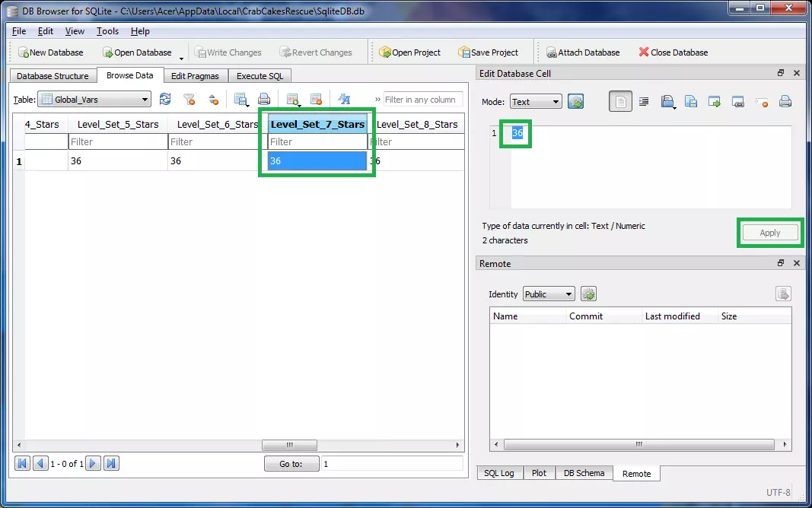Click the cell editor save icon with dropdown arrow
Image resolution: width=812 pixels, height=508 pixels.
coord(668,101)
